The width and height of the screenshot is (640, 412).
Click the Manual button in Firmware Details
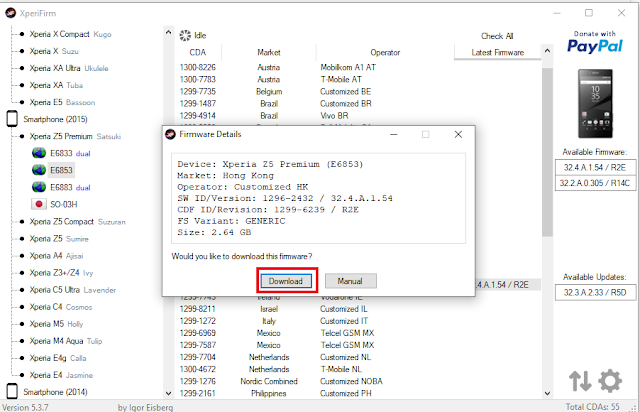pyautogui.click(x=350, y=281)
